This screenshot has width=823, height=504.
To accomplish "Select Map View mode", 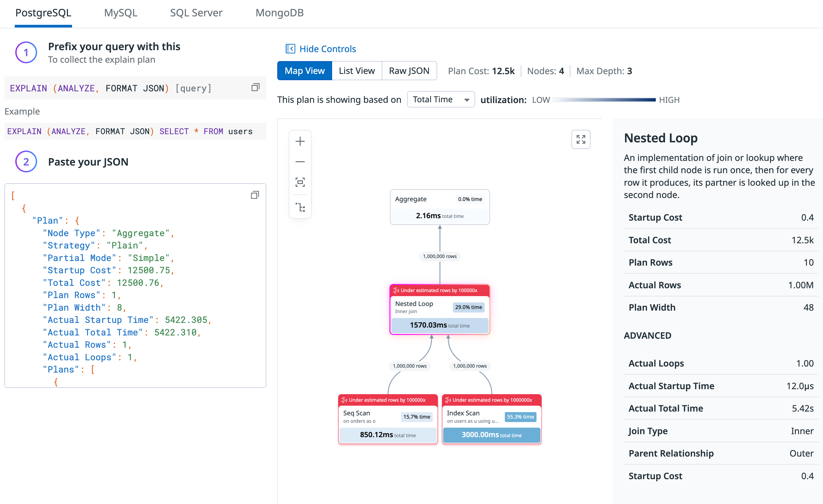I will click(x=304, y=70).
